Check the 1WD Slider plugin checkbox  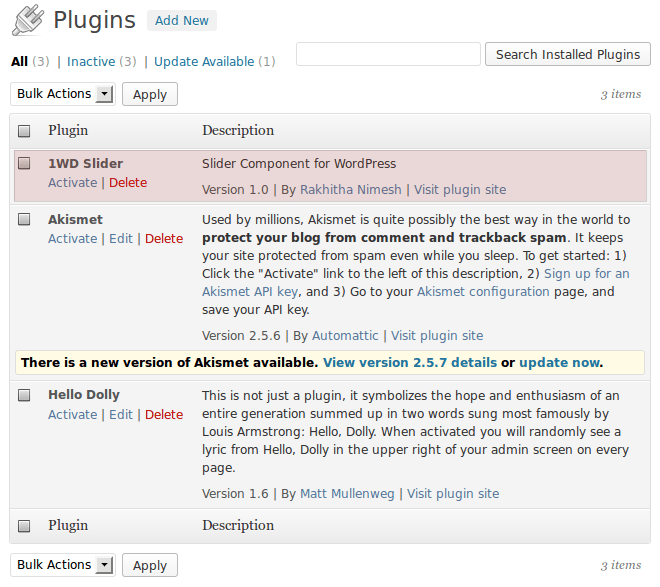[x=24, y=164]
